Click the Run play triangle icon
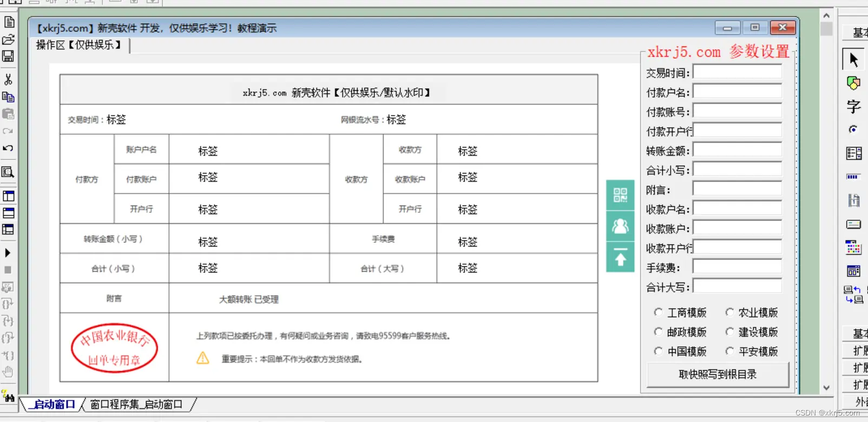The image size is (868, 422). (x=8, y=253)
